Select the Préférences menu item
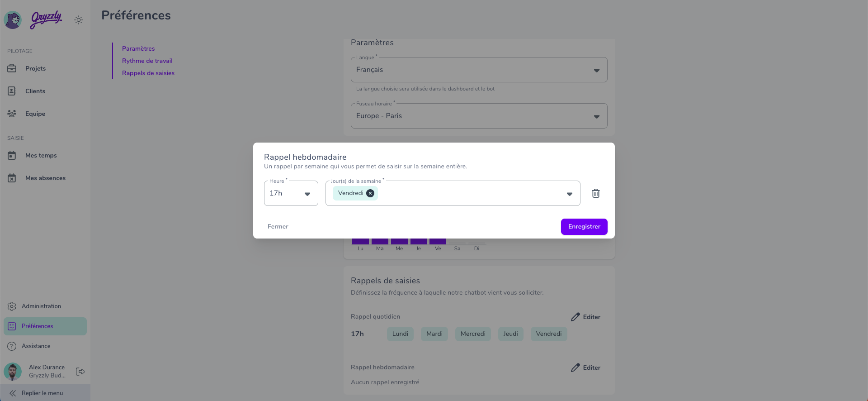 pyautogui.click(x=45, y=326)
